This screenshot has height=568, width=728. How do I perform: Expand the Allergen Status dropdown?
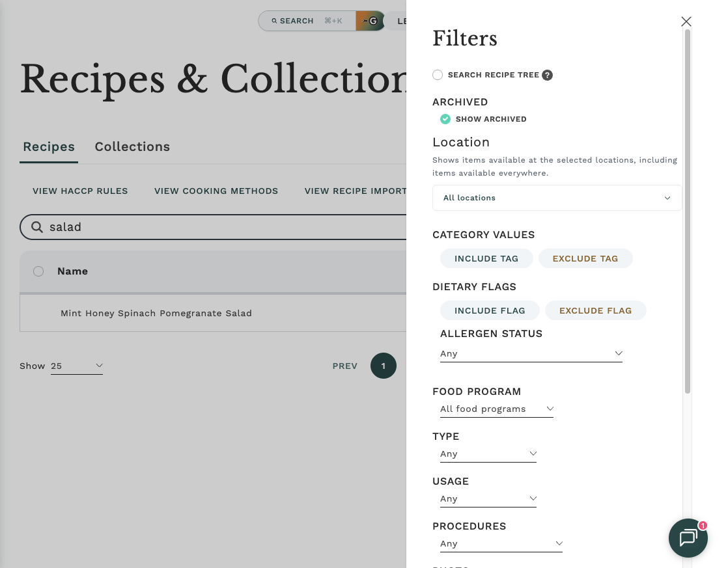click(531, 353)
